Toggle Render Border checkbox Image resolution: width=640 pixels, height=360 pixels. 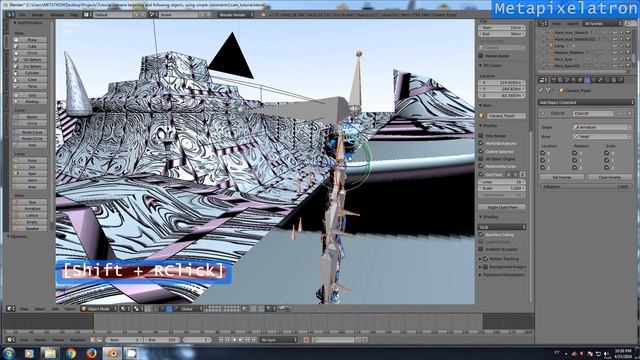[x=481, y=56]
